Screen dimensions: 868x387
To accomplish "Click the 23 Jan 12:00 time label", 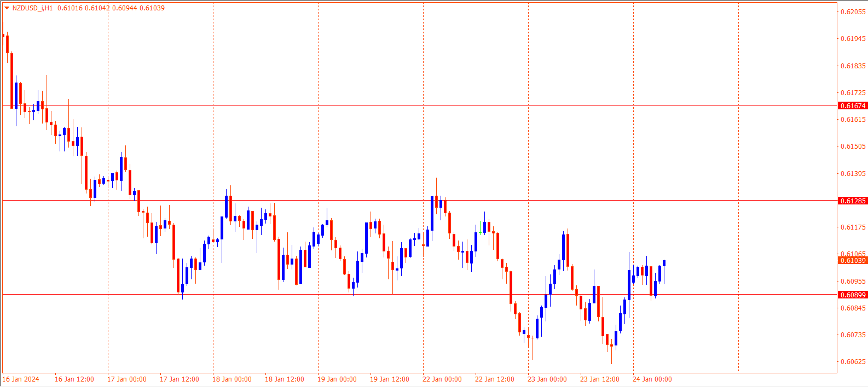I will (600, 379).
